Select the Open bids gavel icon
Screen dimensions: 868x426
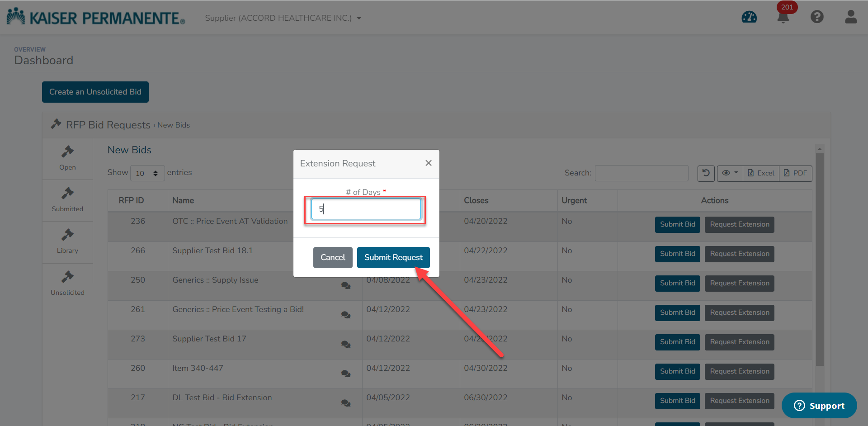click(67, 158)
